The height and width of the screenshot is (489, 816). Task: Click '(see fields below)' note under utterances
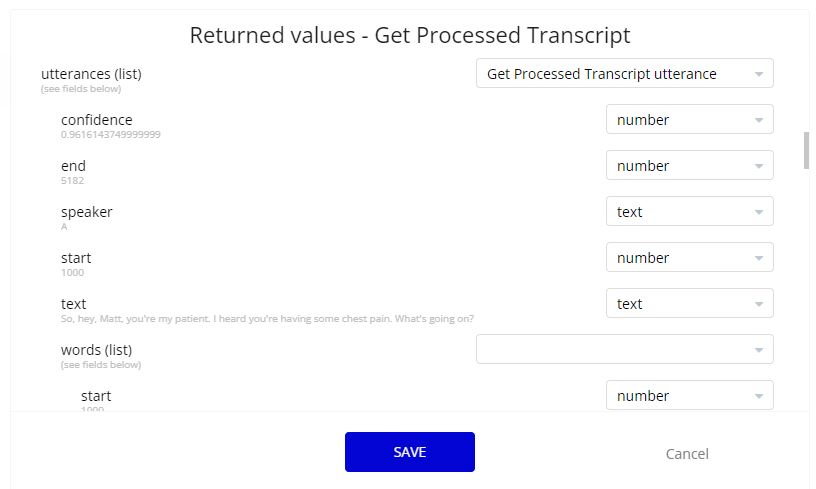pos(81,89)
